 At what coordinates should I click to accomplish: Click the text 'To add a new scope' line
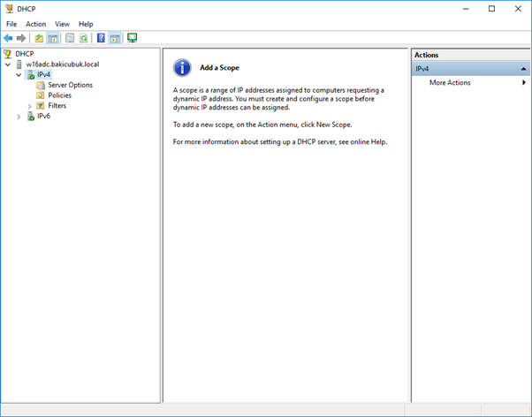click(x=262, y=125)
